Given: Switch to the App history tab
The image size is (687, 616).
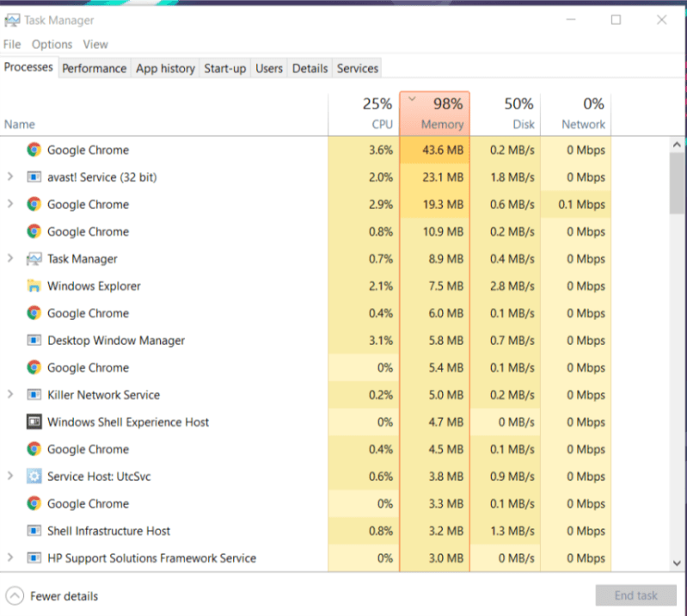Looking at the screenshot, I should pos(165,68).
